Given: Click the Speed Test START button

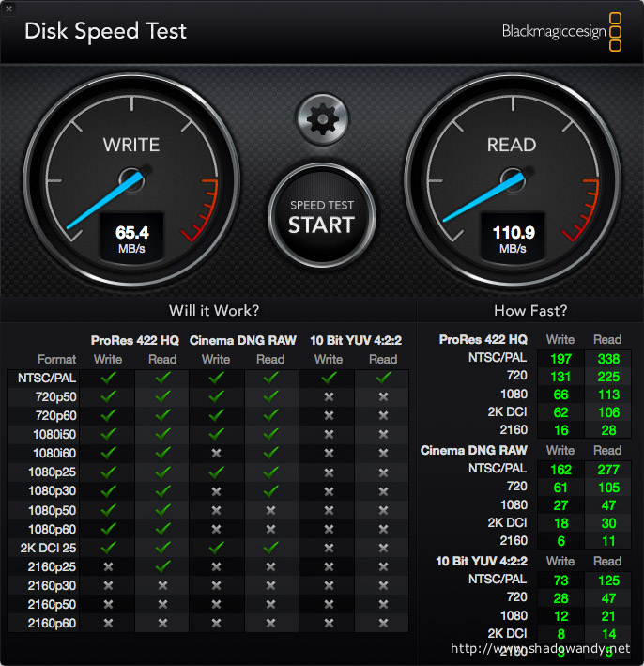Looking at the screenshot, I should [x=322, y=216].
